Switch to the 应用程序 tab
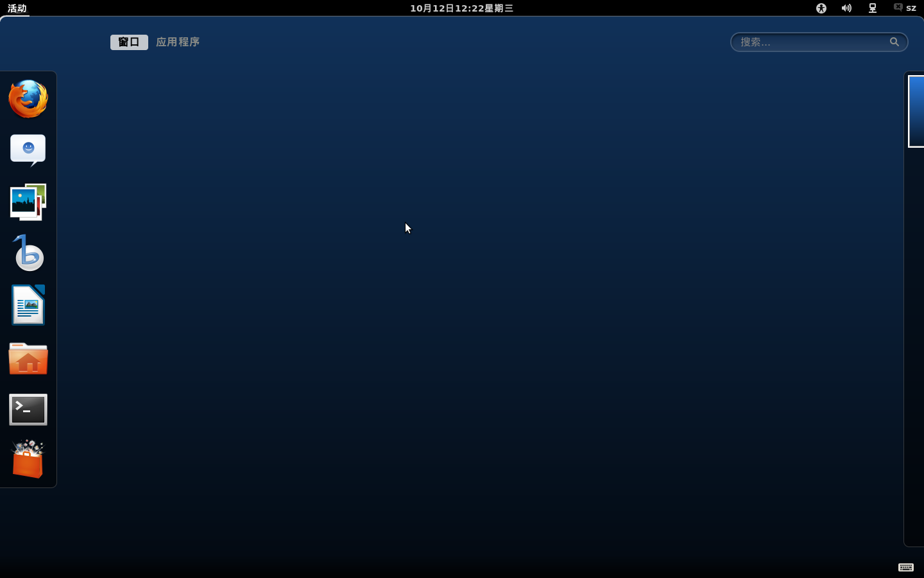Image resolution: width=924 pixels, height=578 pixels. coord(178,42)
